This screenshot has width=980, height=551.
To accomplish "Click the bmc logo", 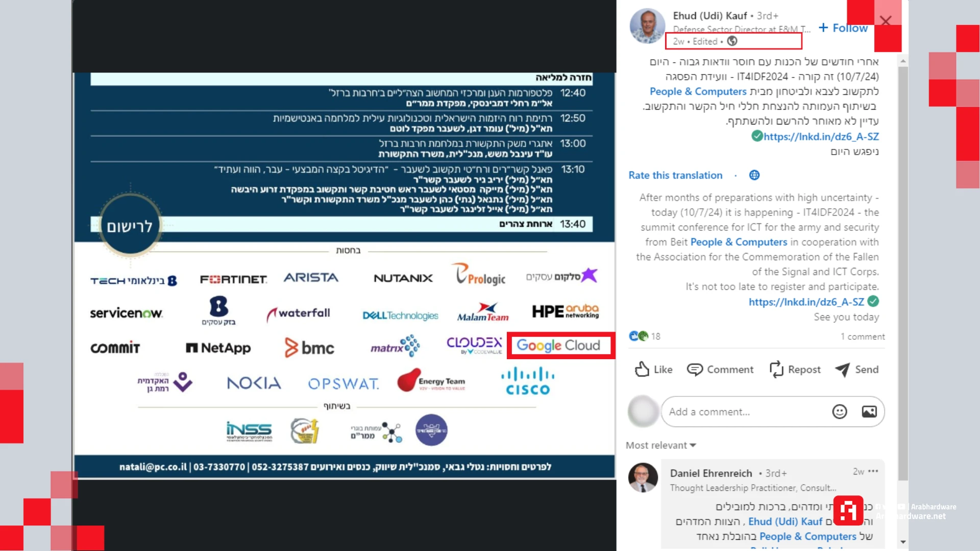I will 309,348.
